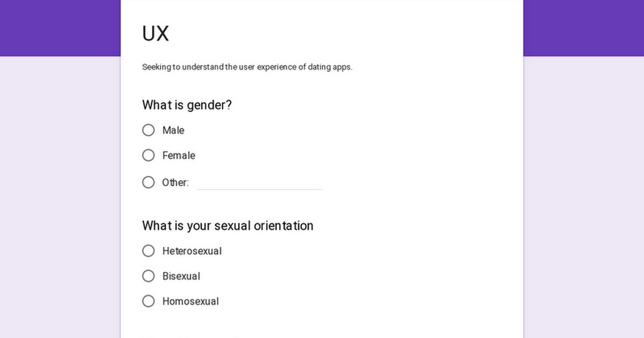Click the "Bisexual" label text
Screen dimensions: 644x338
coord(181,276)
